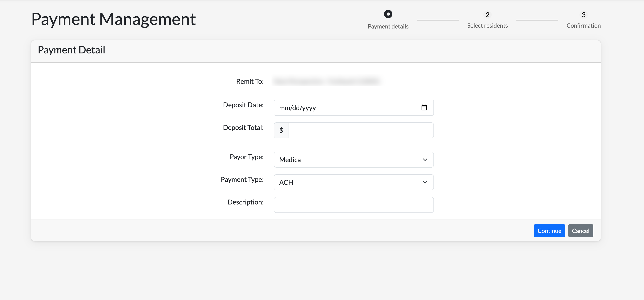Click the Payment Management page title
This screenshot has width=644, height=300.
(114, 19)
